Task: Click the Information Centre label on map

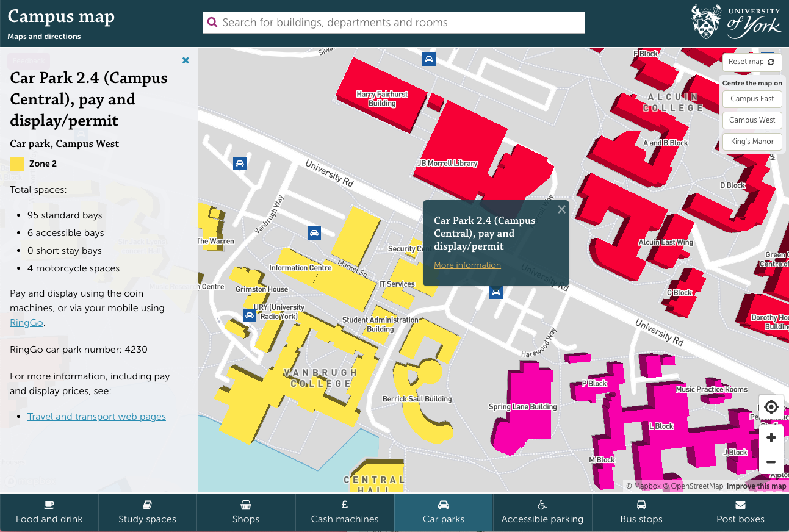Action: pos(300,268)
